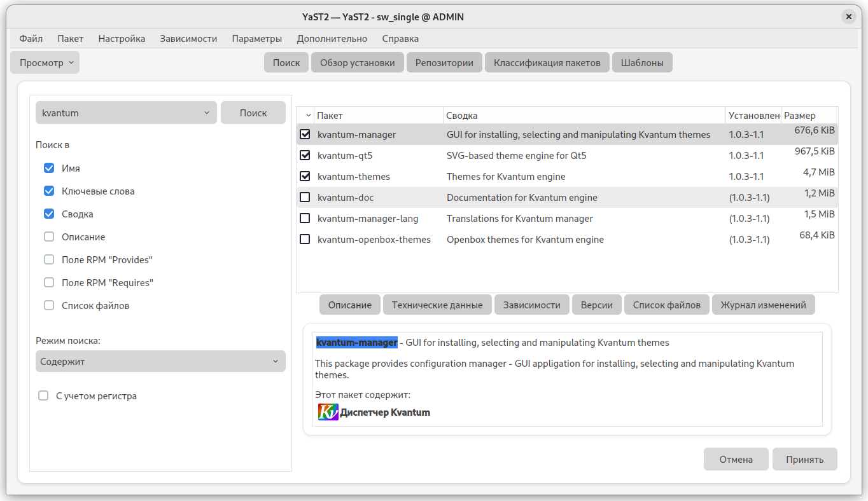Click the highlighted kvantum-manager title in description

(x=357, y=343)
